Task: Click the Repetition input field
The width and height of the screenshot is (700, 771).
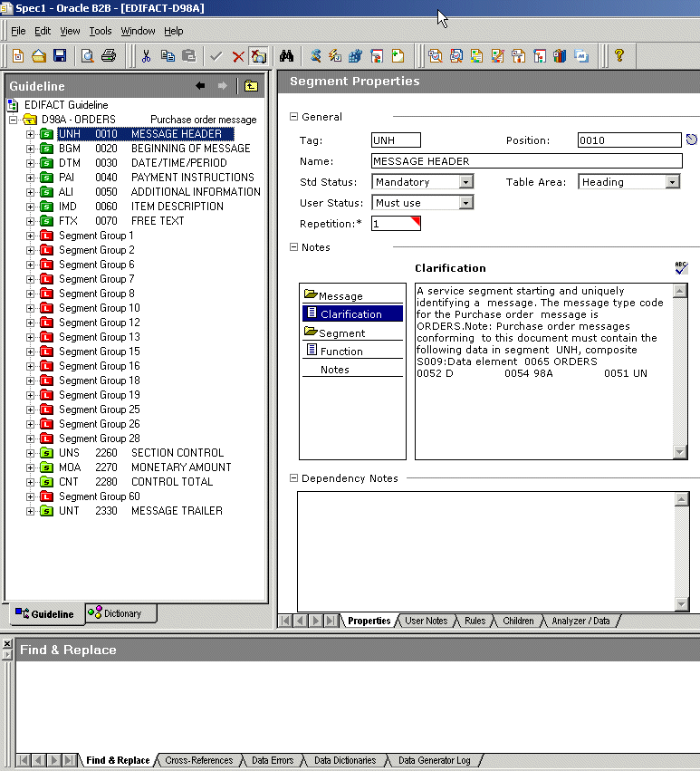Action: point(396,224)
